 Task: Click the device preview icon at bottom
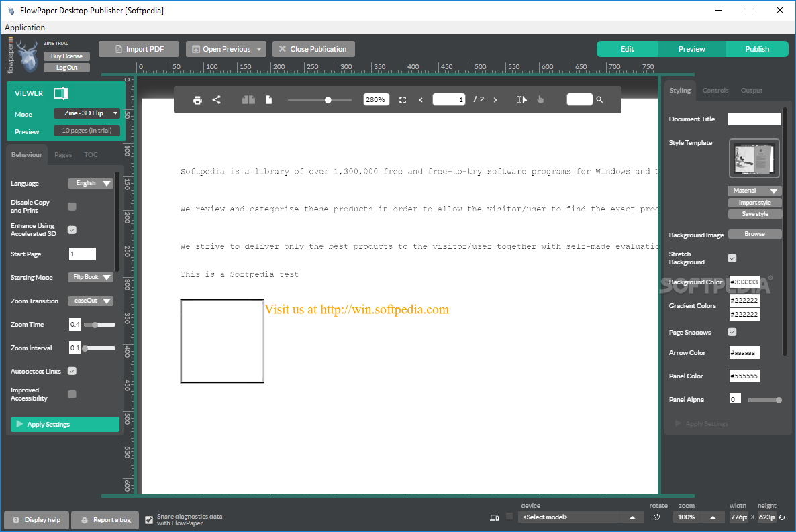495,517
